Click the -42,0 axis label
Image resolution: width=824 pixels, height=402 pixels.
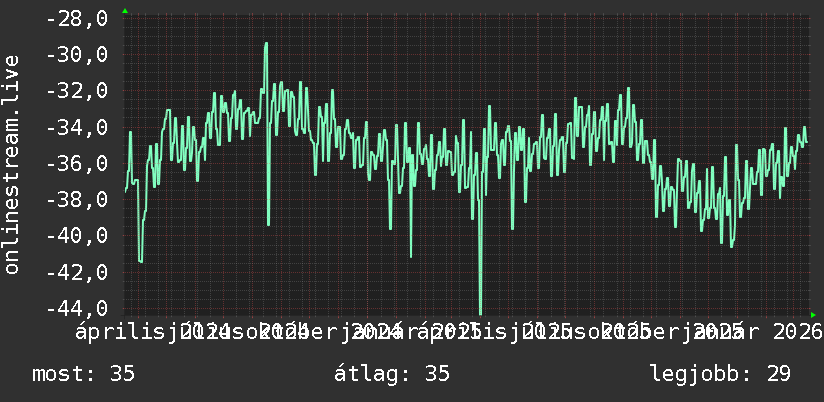(77, 272)
